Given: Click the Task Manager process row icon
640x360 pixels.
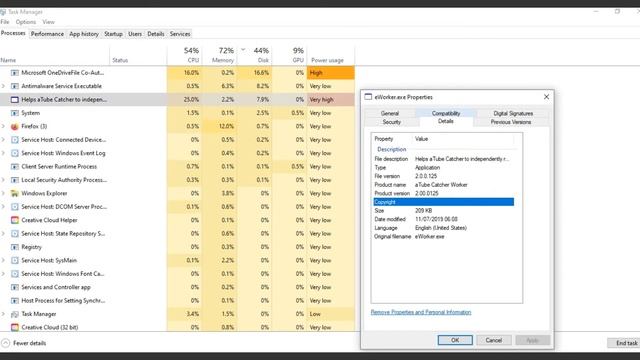Looking at the screenshot, I should (x=15, y=314).
